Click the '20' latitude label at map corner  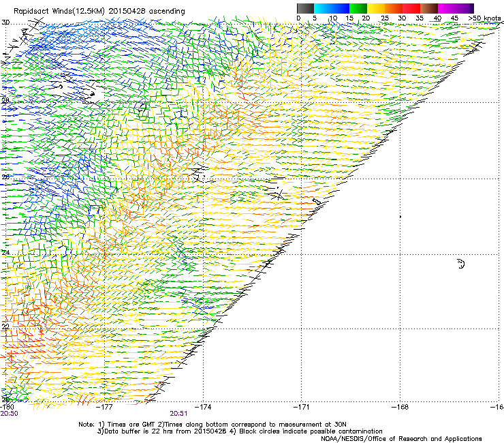[5, 399]
